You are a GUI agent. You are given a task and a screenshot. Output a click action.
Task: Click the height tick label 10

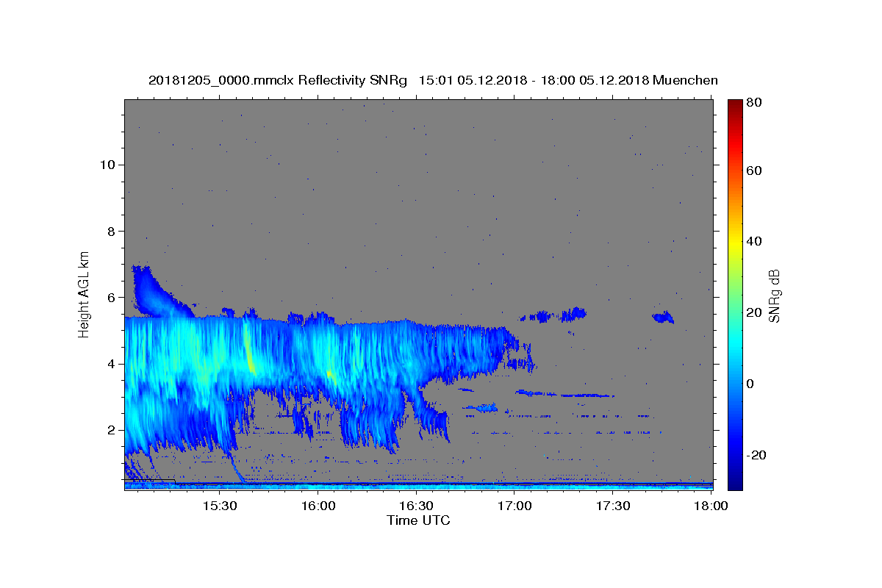pyautogui.click(x=107, y=165)
